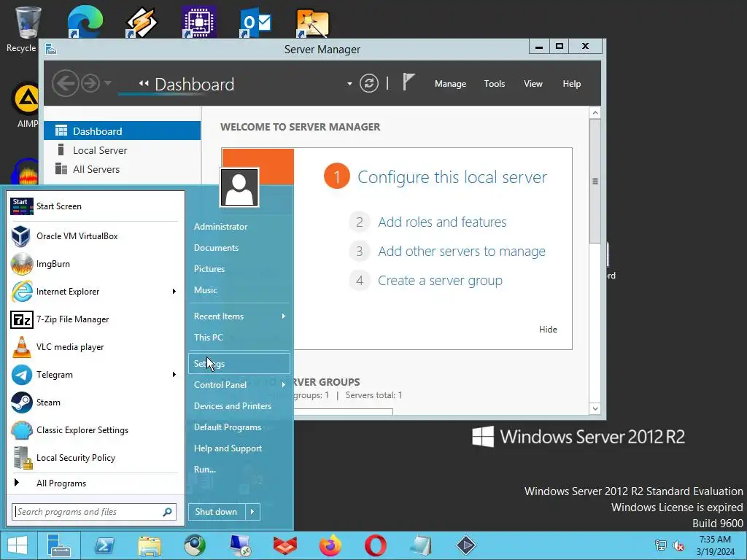Select Settings in start menu
This screenshot has height=560, width=747.
(x=239, y=363)
